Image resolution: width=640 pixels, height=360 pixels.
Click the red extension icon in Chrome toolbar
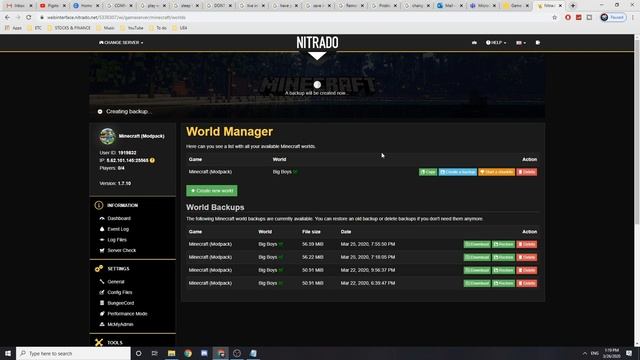[568, 18]
